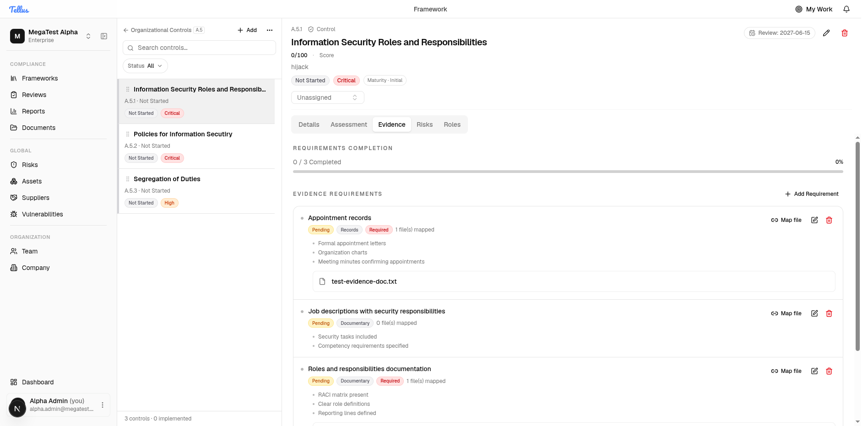Map file to Appointment records

coord(787,220)
